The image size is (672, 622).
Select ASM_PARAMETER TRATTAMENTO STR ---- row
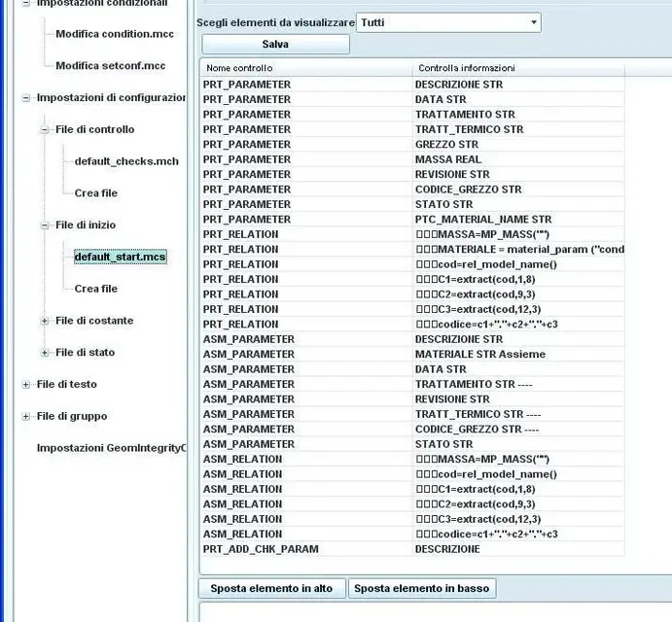point(412,384)
